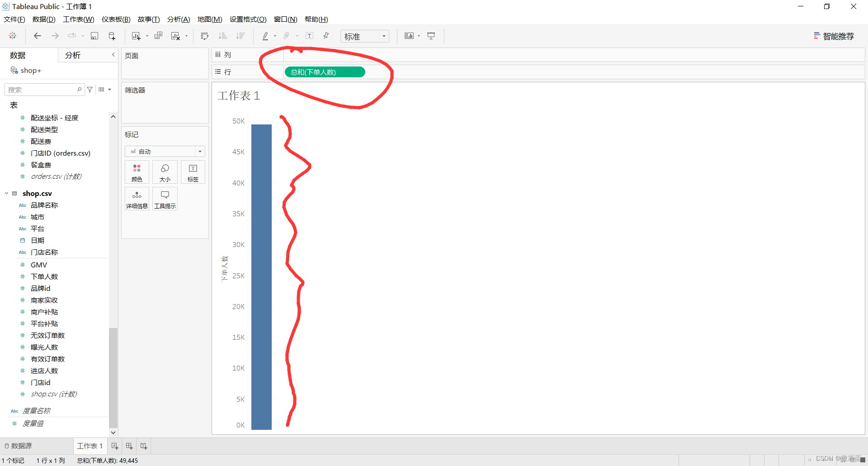Open the fit mode dropdown showing 标准

tap(365, 36)
